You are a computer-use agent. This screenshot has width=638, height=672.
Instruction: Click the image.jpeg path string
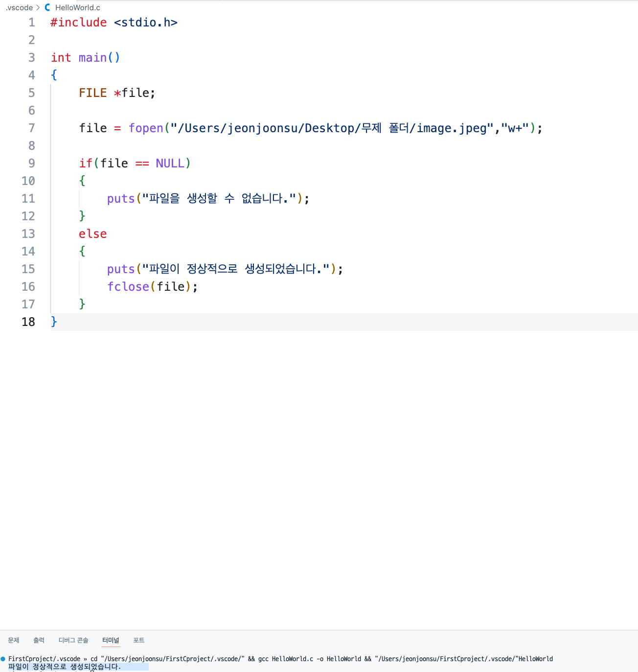(332, 128)
